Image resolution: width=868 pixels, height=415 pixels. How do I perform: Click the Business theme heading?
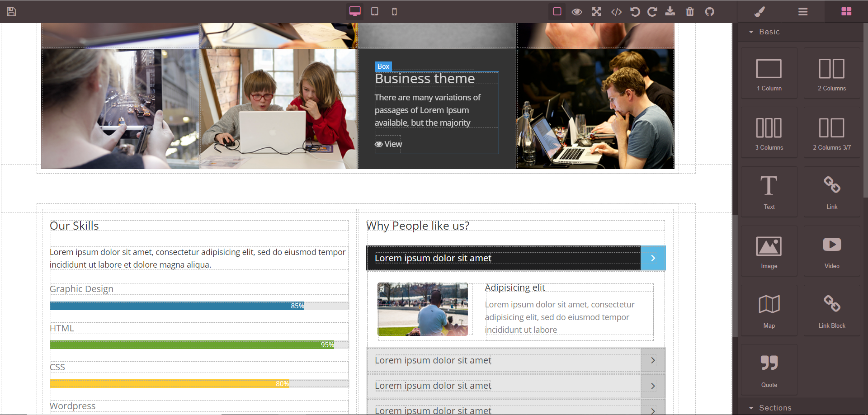click(425, 79)
